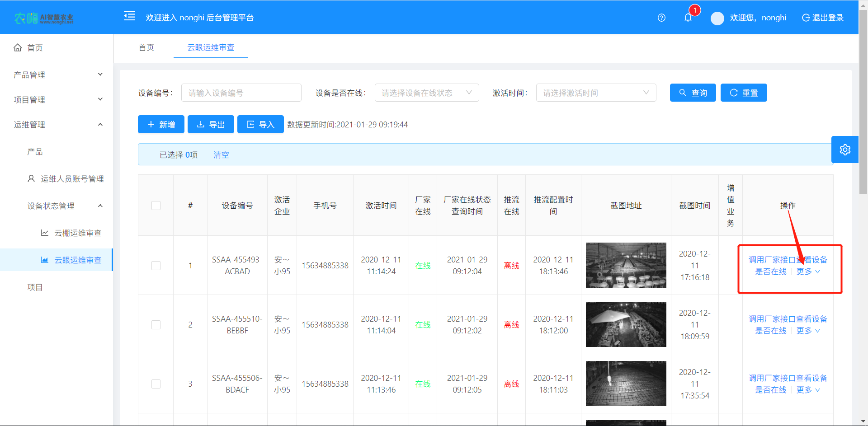Click phone number in row 3
Screen dimensions: 868x426
[325, 384]
